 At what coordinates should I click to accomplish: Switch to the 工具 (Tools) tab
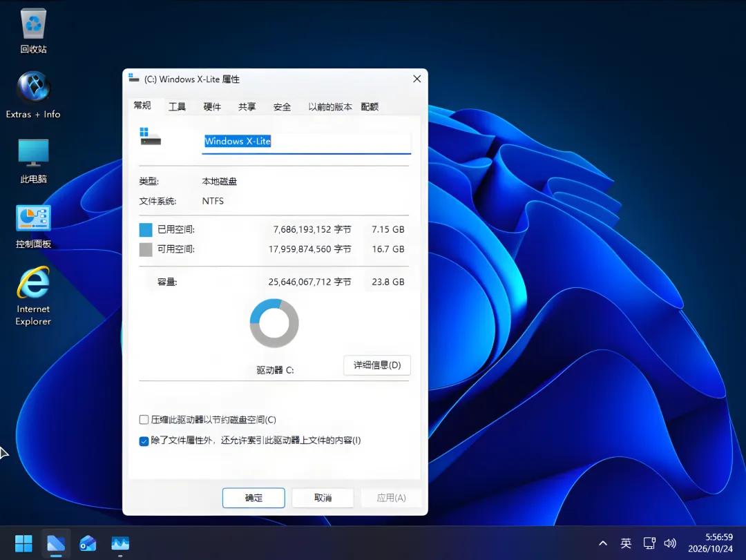[x=177, y=106]
